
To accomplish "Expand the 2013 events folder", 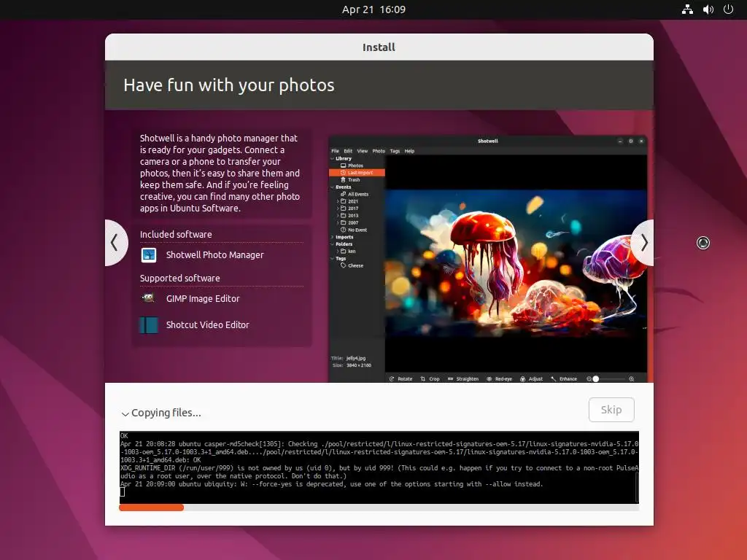I will point(338,216).
